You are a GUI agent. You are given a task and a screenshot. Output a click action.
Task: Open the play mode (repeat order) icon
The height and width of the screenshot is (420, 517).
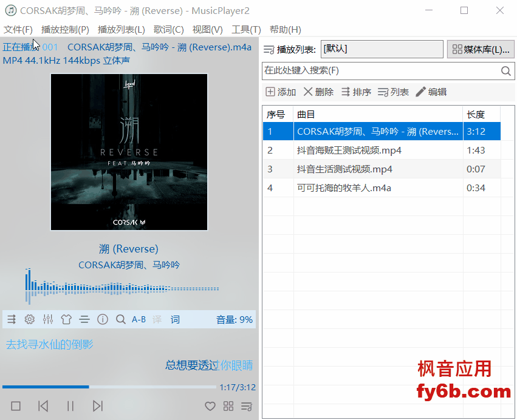pyautogui.click(x=12, y=319)
